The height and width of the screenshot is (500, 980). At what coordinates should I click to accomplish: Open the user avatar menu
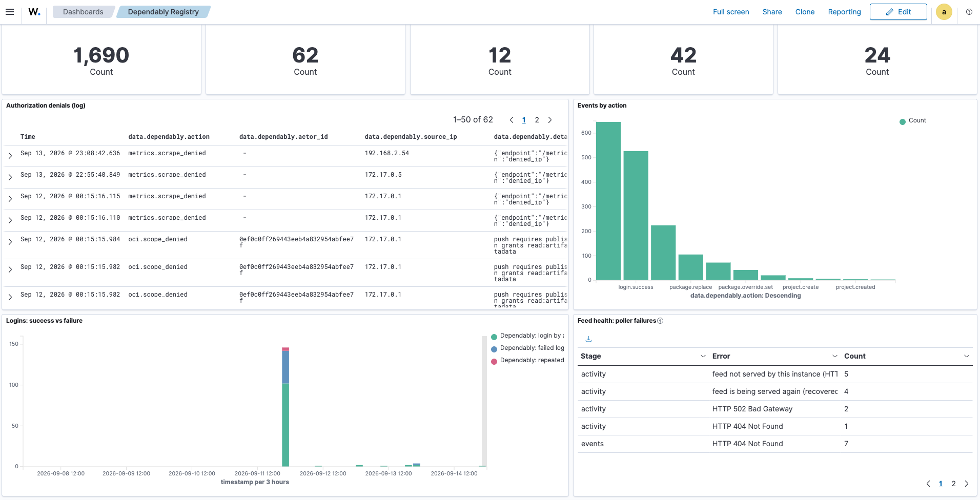point(944,12)
